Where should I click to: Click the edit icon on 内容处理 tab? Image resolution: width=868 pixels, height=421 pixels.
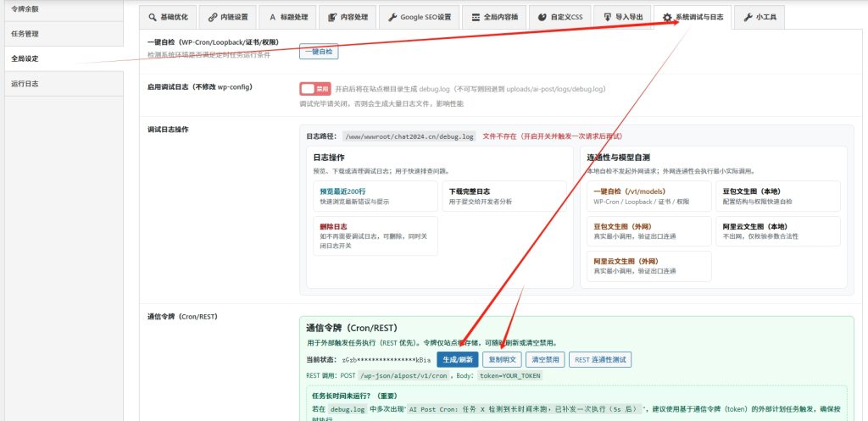click(332, 17)
